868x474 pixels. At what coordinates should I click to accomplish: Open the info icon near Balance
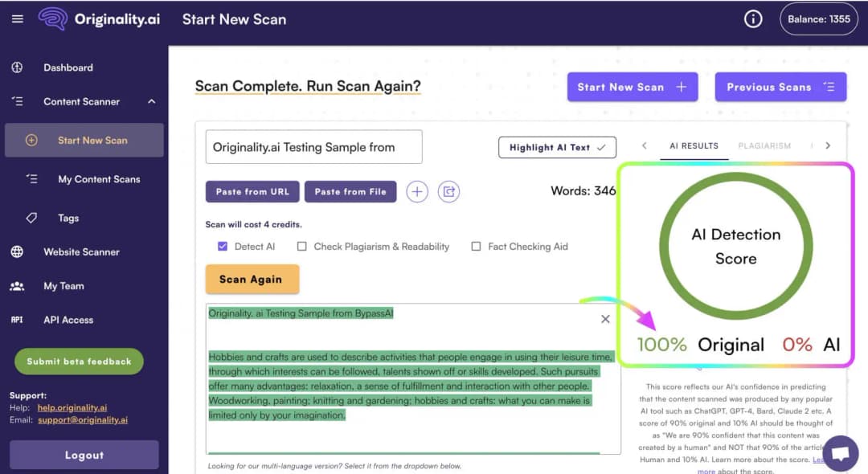(753, 18)
